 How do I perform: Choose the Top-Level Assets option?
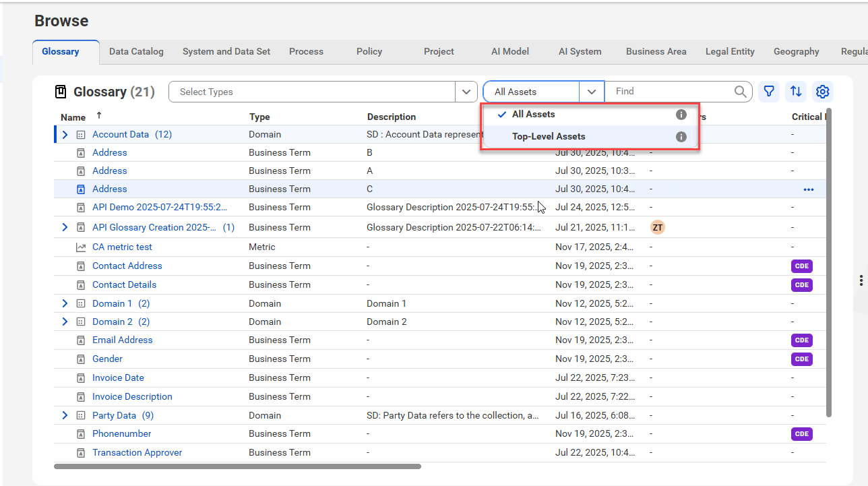point(590,137)
